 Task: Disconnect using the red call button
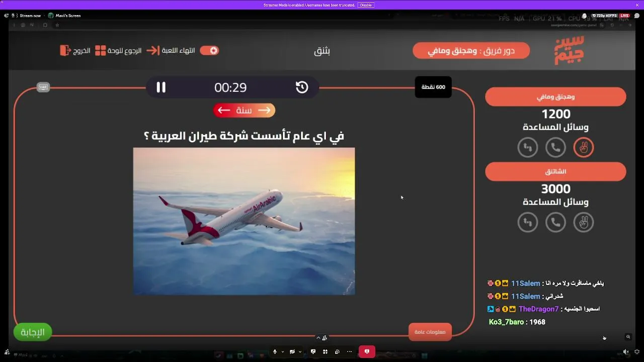(x=367, y=351)
